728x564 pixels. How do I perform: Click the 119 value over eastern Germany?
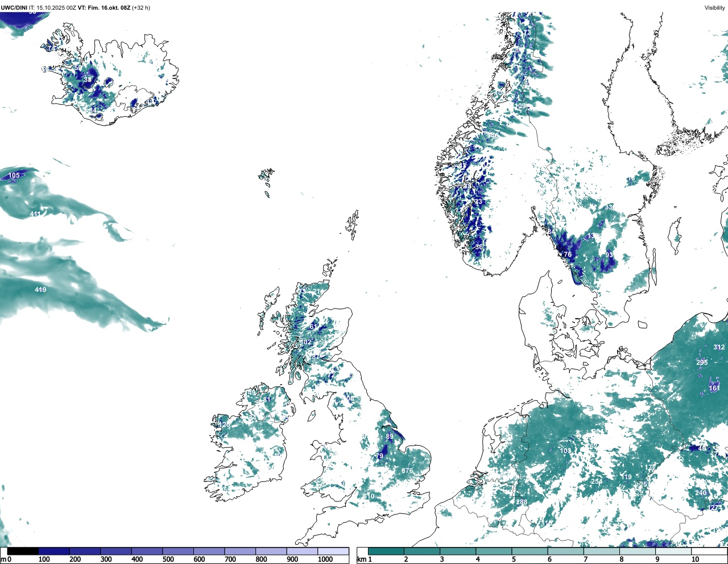click(x=627, y=477)
